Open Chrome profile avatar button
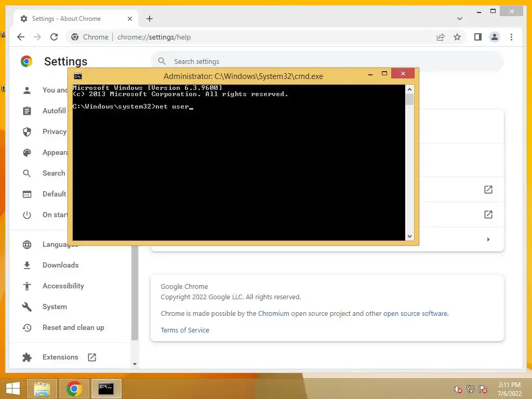The width and height of the screenshot is (532, 399). click(x=495, y=37)
